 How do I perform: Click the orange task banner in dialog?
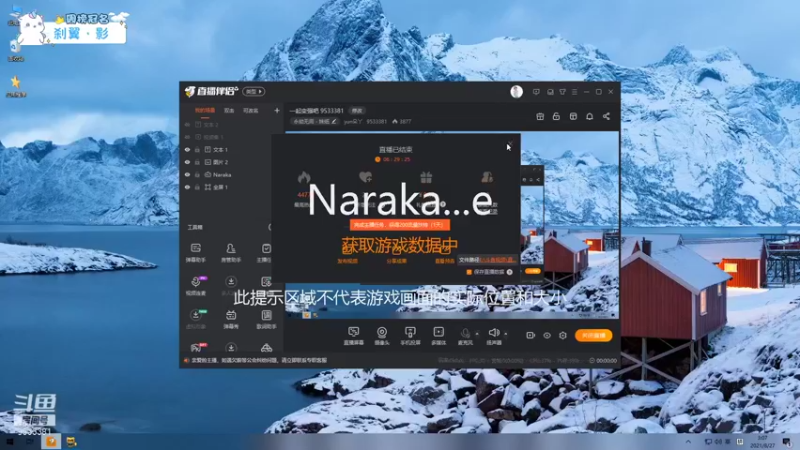(399, 224)
